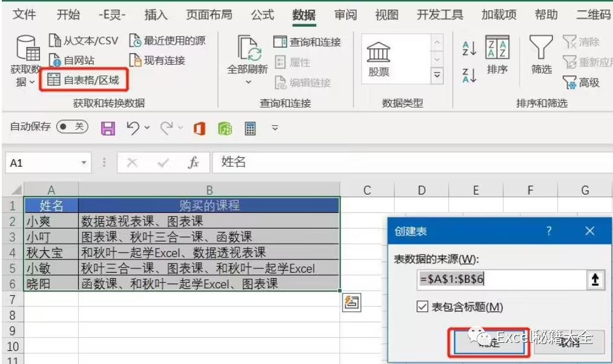This screenshot has height=364, width=613.
Task: Click 确定 in the 创建表 dialog
Action: [489, 342]
